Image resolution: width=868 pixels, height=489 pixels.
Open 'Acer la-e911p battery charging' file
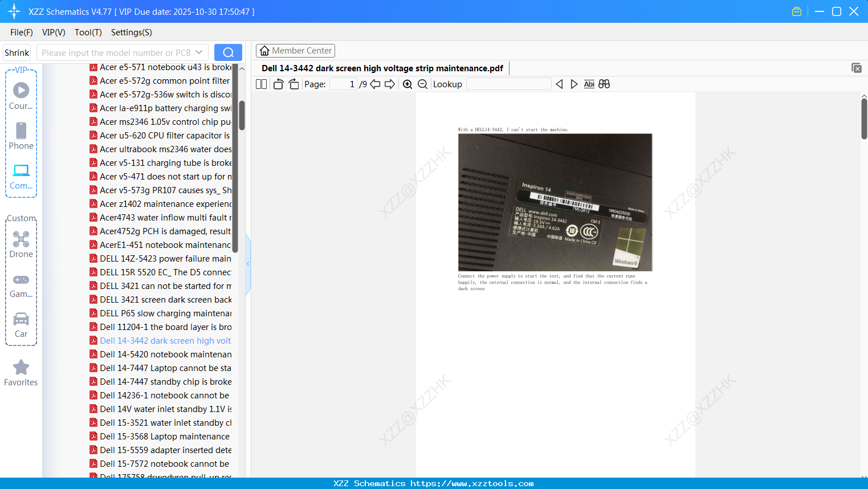click(161, 108)
